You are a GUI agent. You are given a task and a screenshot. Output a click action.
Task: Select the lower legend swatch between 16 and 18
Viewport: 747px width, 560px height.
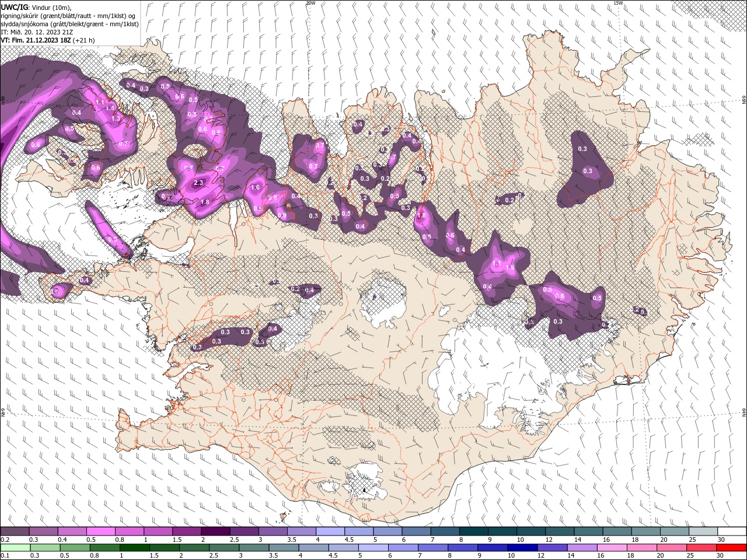tap(612, 548)
